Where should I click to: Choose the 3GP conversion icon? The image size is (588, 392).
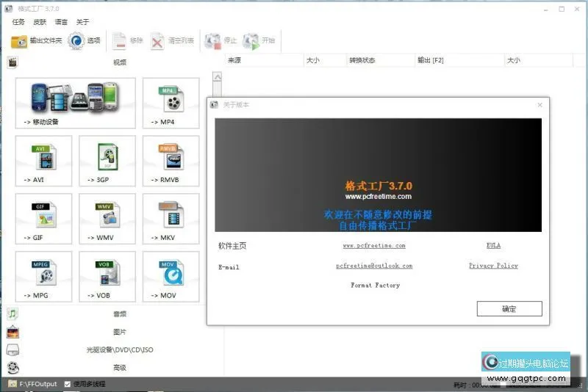click(x=107, y=161)
